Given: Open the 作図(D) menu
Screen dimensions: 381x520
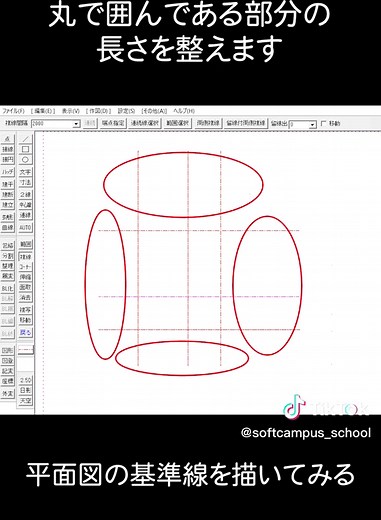Looking at the screenshot, I should point(98,111).
